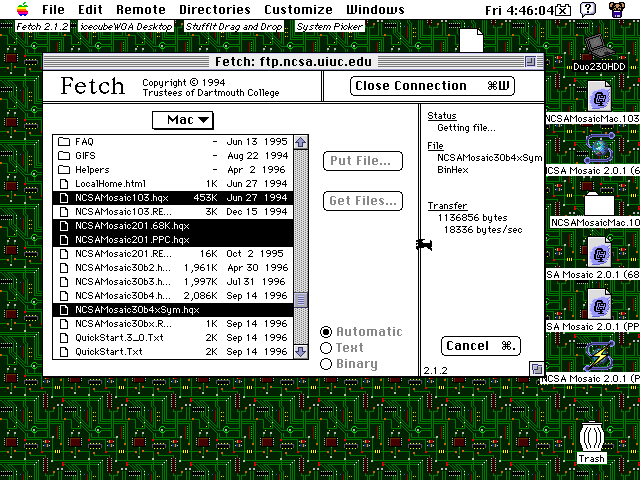Open the Customize menu
The image size is (640, 480).
tap(298, 9)
